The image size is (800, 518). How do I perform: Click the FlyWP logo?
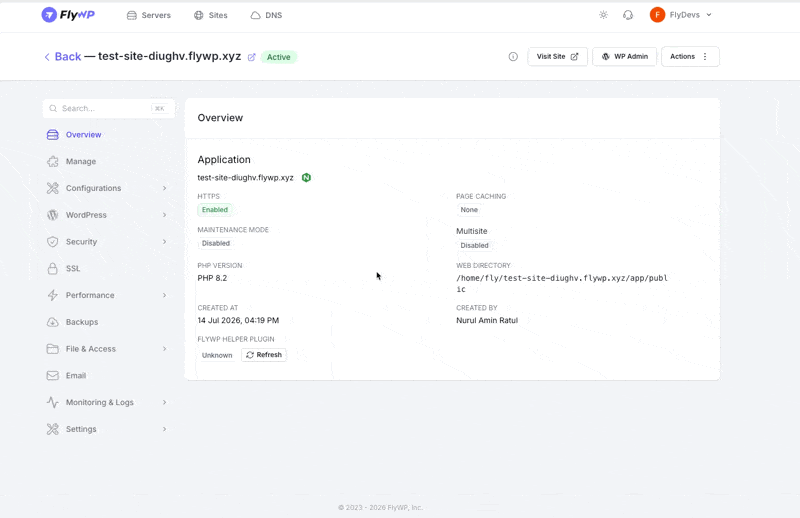pos(68,15)
